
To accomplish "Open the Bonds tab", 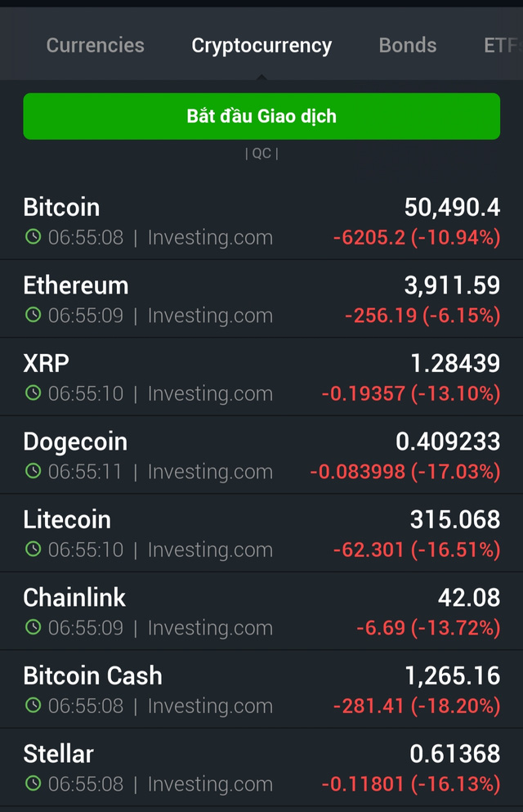I will click(407, 45).
